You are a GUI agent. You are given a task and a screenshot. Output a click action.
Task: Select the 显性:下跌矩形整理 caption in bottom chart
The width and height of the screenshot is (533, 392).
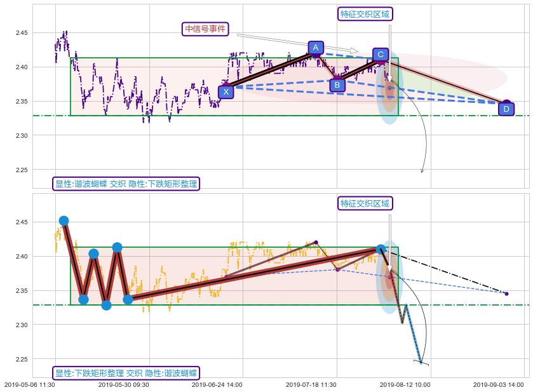pyautogui.click(x=126, y=373)
